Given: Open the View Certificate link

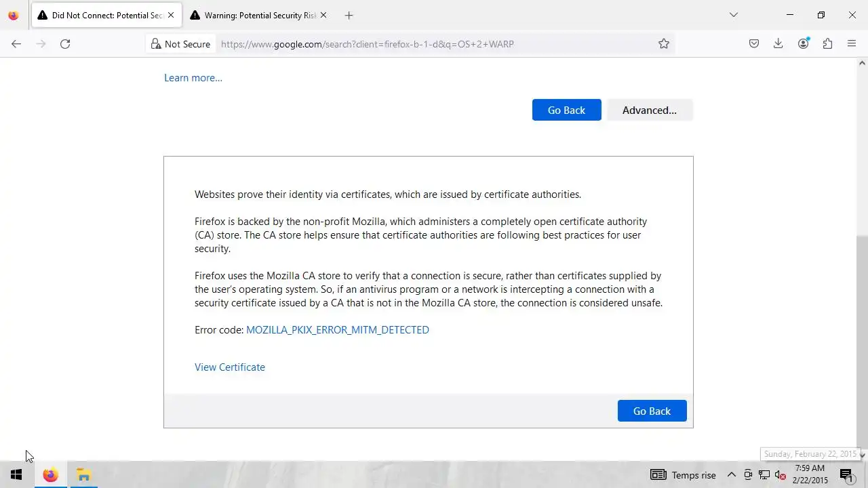Looking at the screenshot, I should (x=230, y=367).
